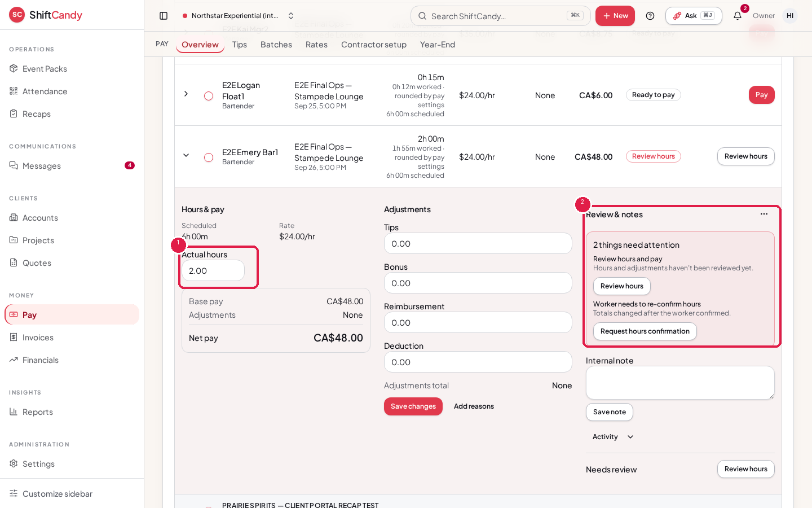The width and height of the screenshot is (812, 508).
Task: Open Accounts under Clients
Action: [x=72, y=218]
